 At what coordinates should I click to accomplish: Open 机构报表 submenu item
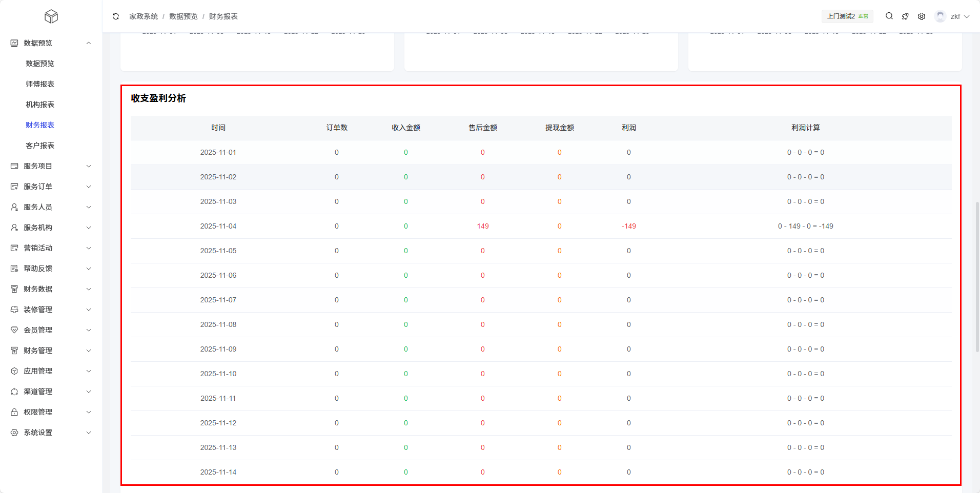coord(40,105)
